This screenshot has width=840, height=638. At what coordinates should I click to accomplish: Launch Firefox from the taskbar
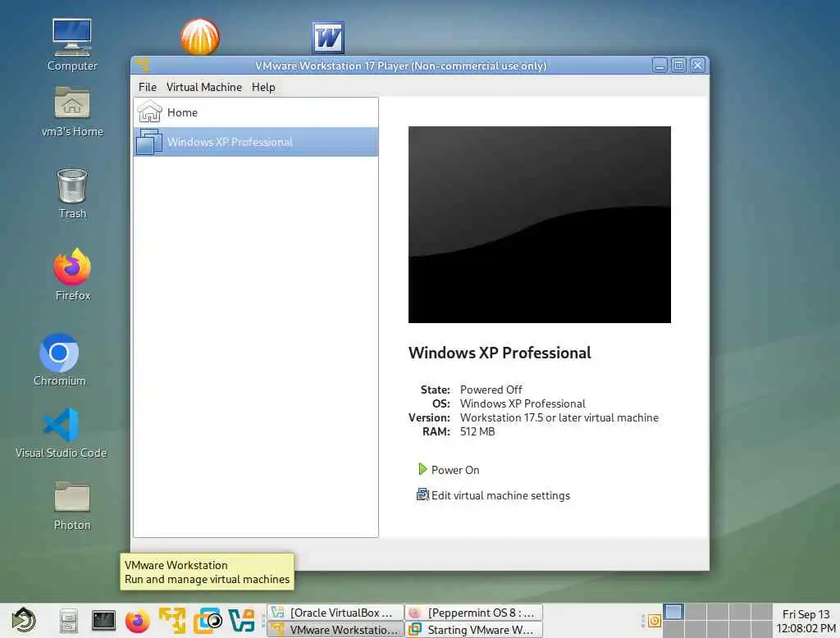pyautogui.click(x=138, y=621)
